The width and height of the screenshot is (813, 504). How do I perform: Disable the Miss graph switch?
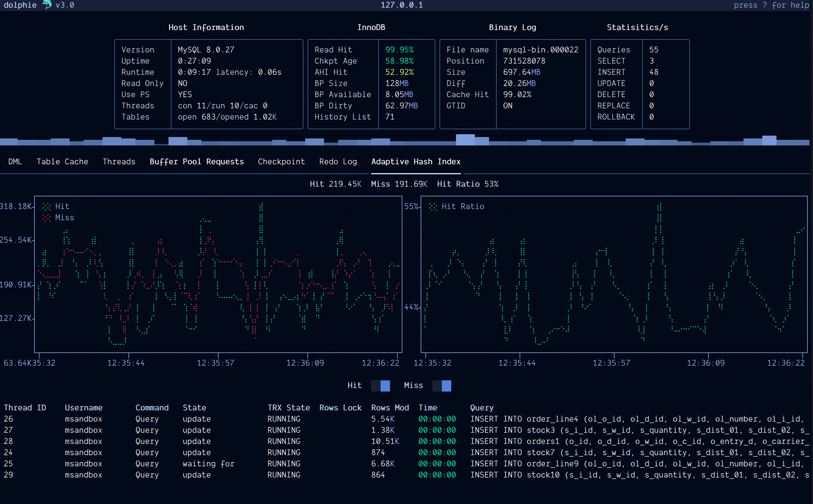coord(442,386)
